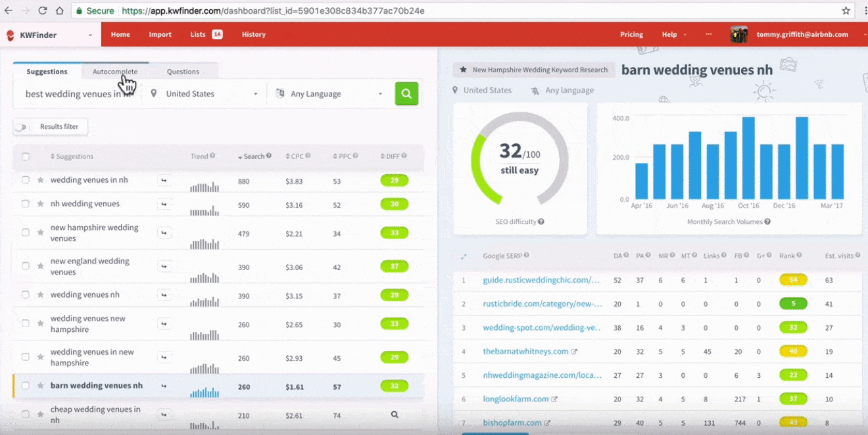Click the October 2016 bar in chart
The image size is (868, 435).
(x=748, y=159)
